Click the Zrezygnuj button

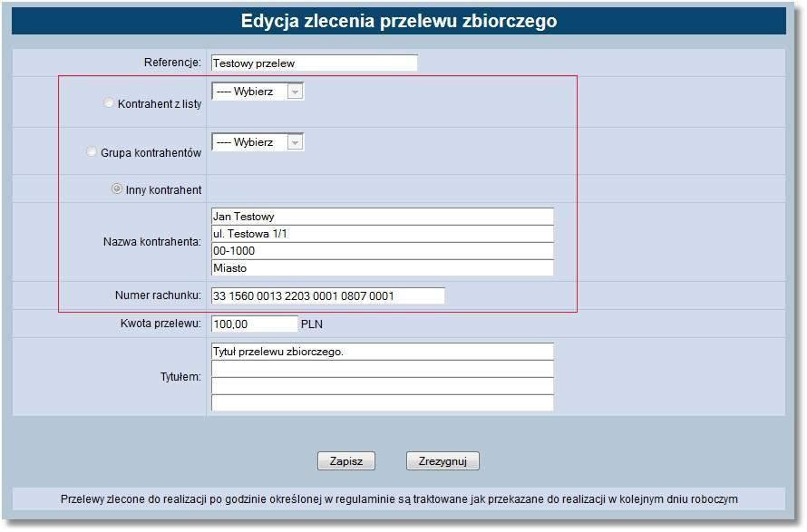pyautogui.click(x=442, y=461)
